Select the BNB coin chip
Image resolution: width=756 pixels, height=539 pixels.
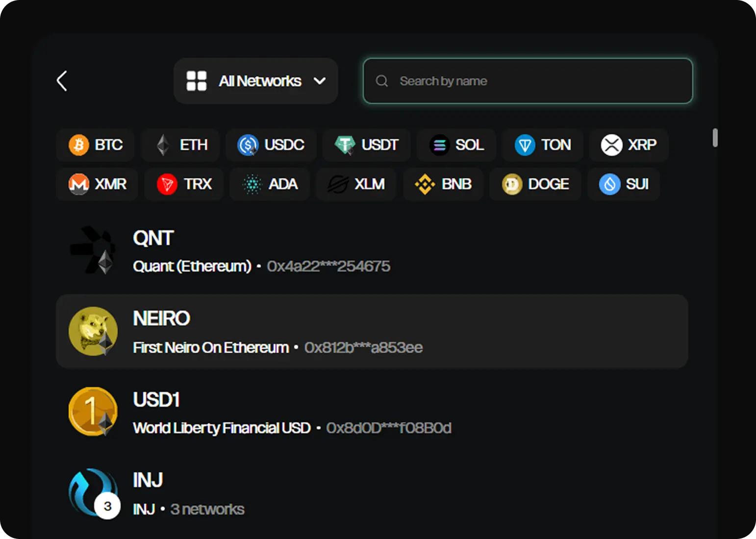coord(443,184)
